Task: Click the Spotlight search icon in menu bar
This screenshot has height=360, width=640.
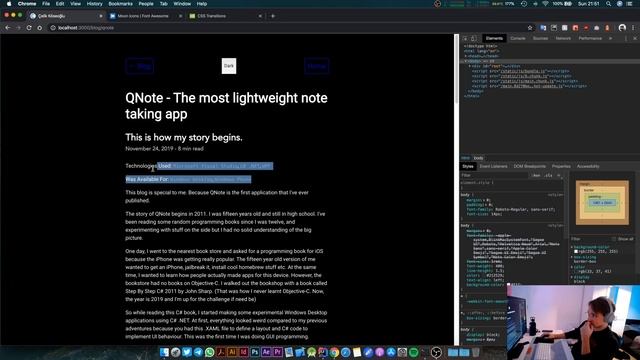Action: click(609, 4)
